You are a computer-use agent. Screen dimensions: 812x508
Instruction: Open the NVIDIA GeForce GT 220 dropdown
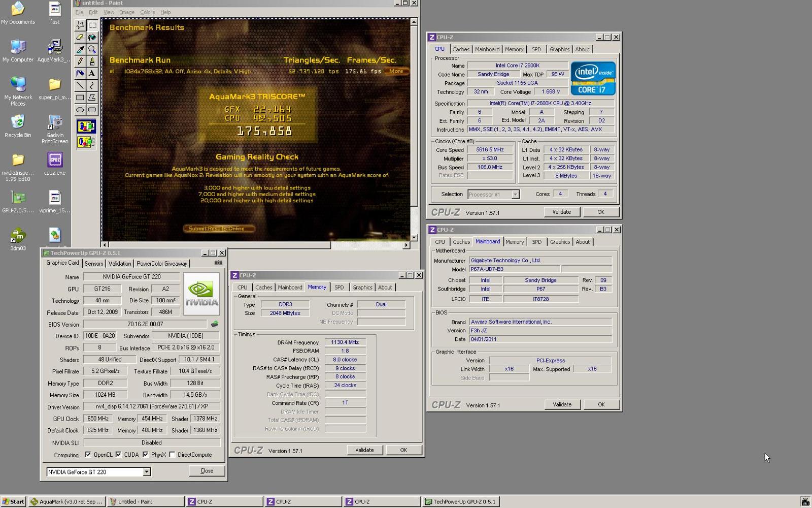coord(146,472)
